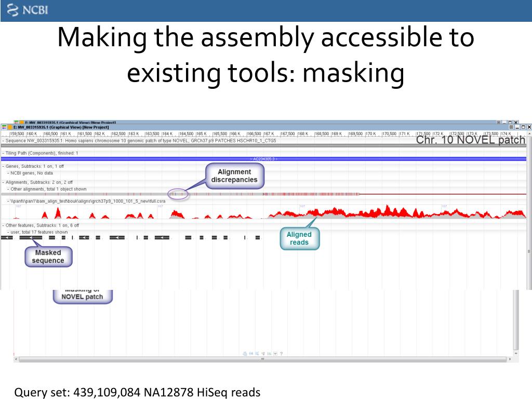Open the small dropdown box icon beside help icon
This screenshot has width=532, height=399.
coord(275,353)
